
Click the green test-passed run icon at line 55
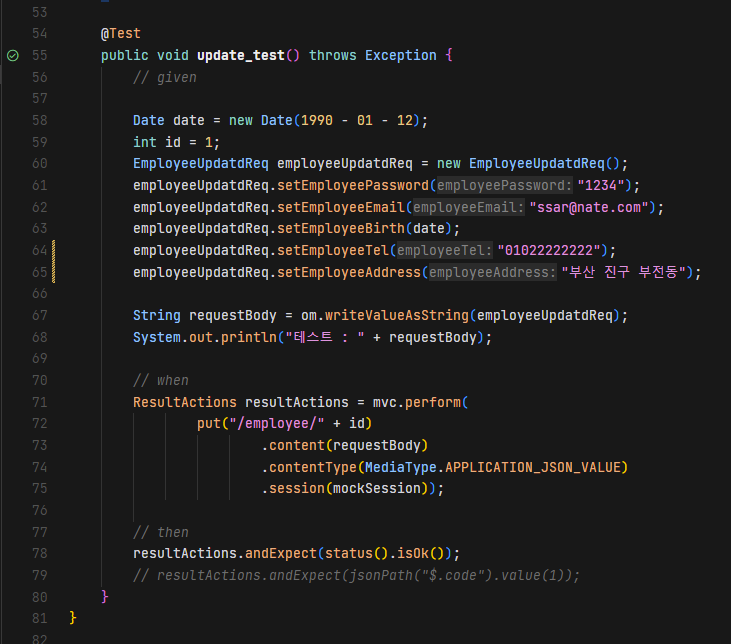point(13,55)
